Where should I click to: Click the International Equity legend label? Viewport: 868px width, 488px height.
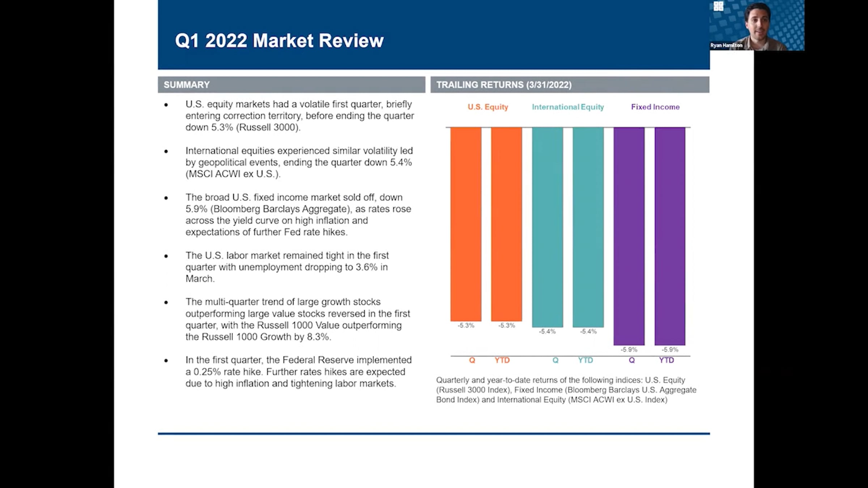(567, 107)
